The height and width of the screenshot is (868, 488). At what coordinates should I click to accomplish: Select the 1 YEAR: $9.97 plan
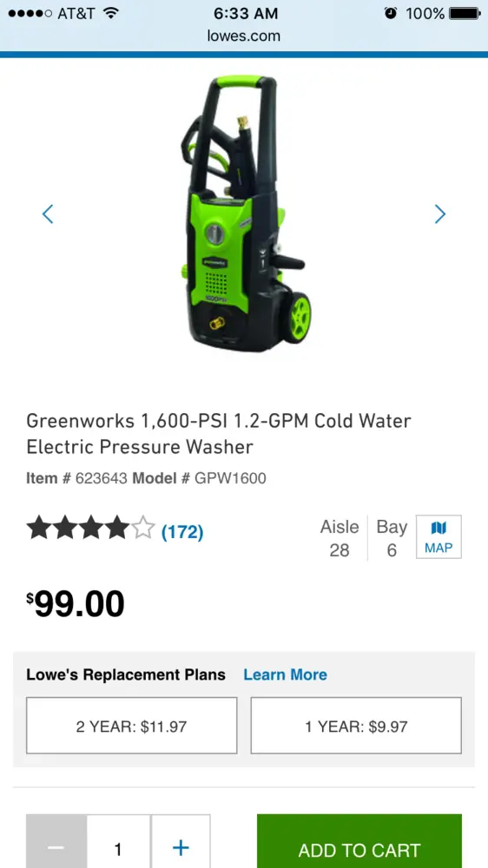point(356,725)
